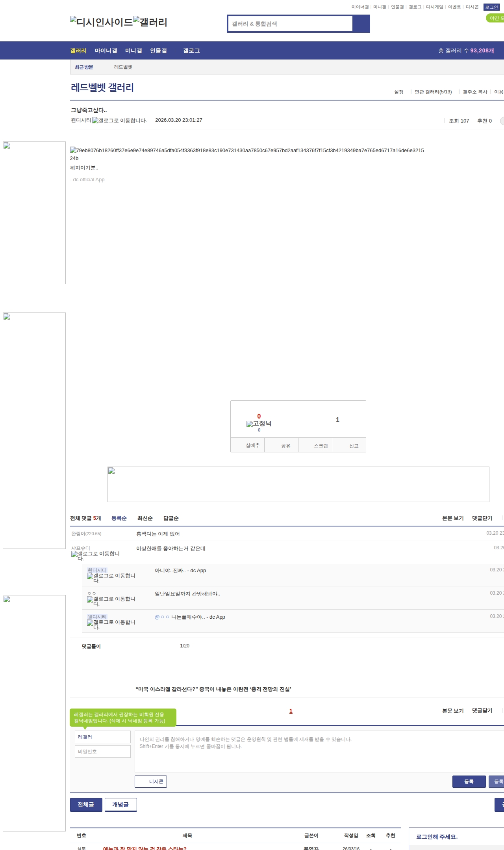Click 레드벨벳 in the recent visits bar
The height and width of the screenshot is (850, 504).
[x=123, y=67]
